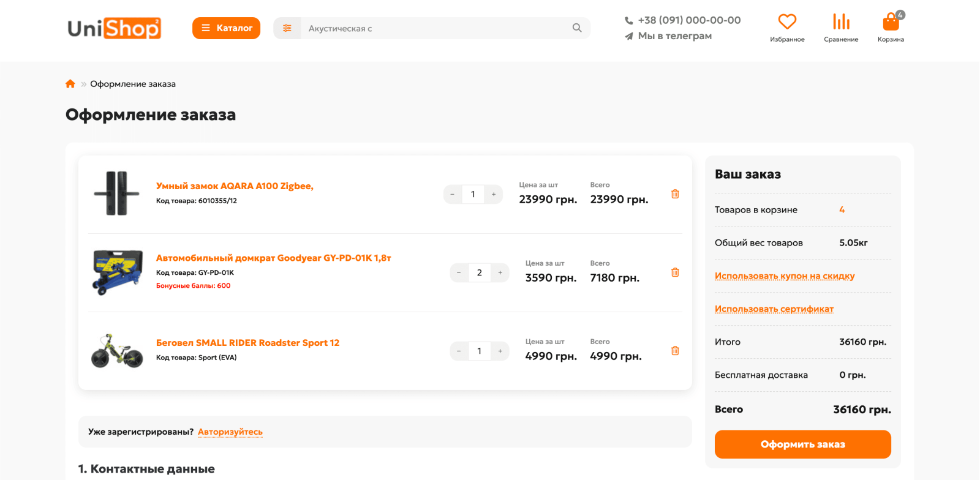Open Мы в телеграм link
Screen dimensions: 980x480
pyautogui.click(x=675, y=36)
